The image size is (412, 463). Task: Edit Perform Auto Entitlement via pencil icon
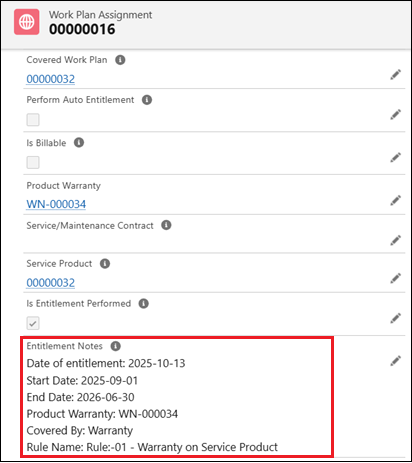[395, 115]
